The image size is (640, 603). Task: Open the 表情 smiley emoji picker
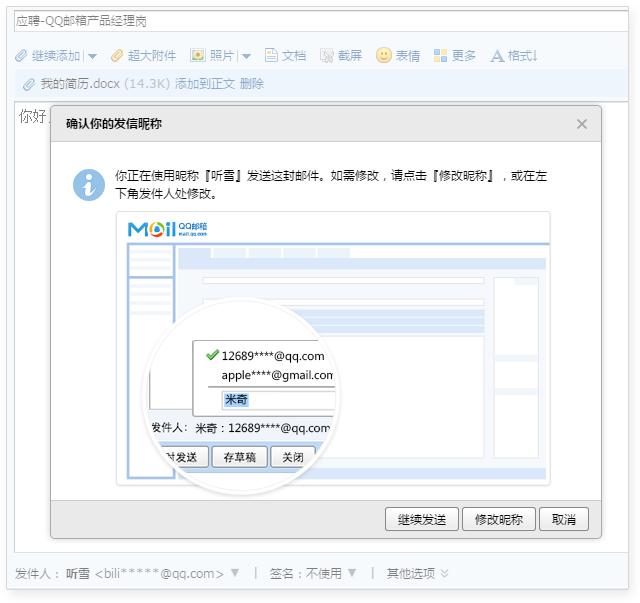pos(384,55)
